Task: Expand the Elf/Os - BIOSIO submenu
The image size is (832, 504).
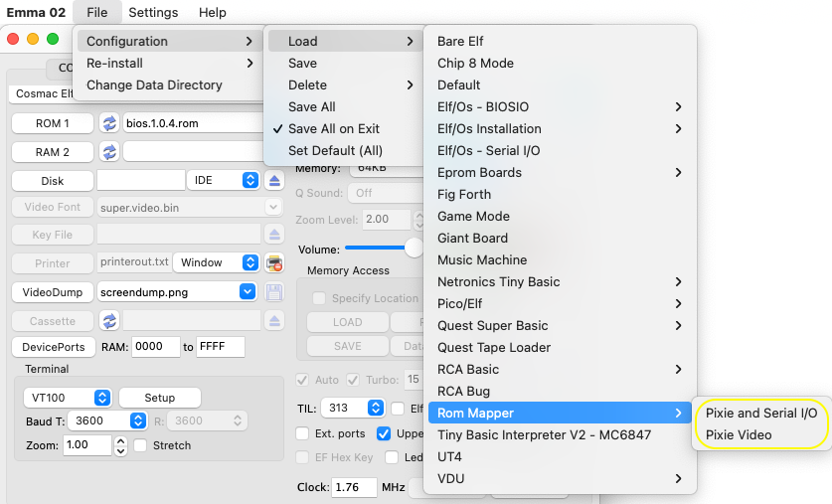Action: click(560, 107)
